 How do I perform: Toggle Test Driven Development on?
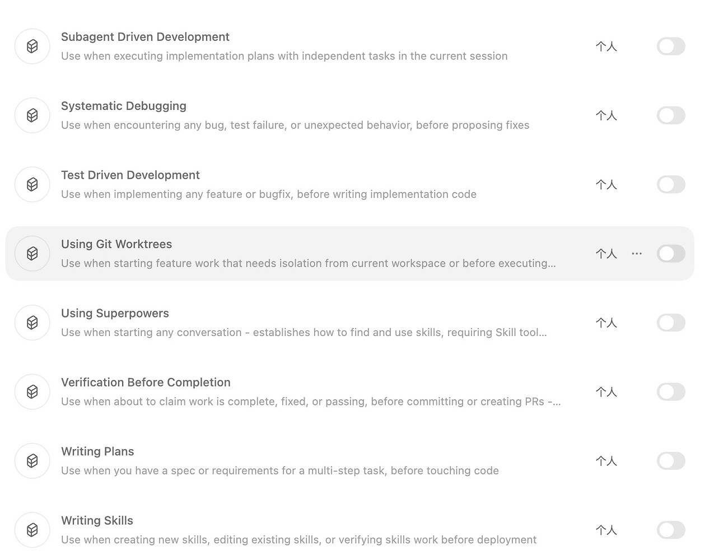(671, 184)
